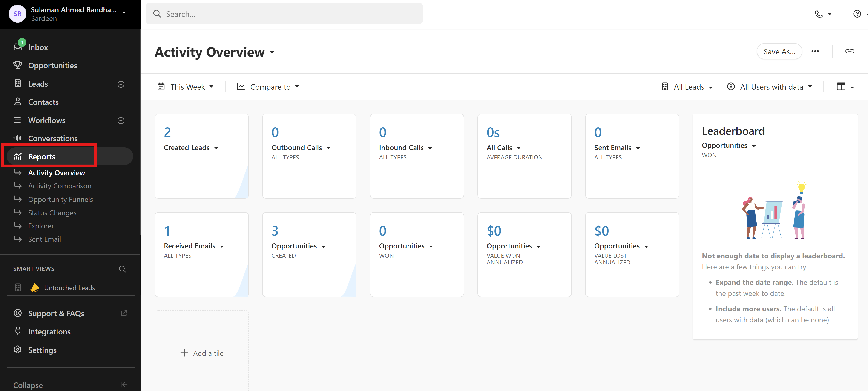
Task: Click Add a tile
Action: click(202, 353)
